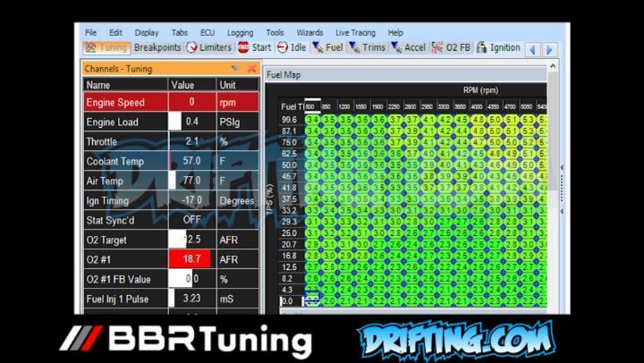Select the Idle tab
Screen dimensions: 644x363
click(292, 47)
